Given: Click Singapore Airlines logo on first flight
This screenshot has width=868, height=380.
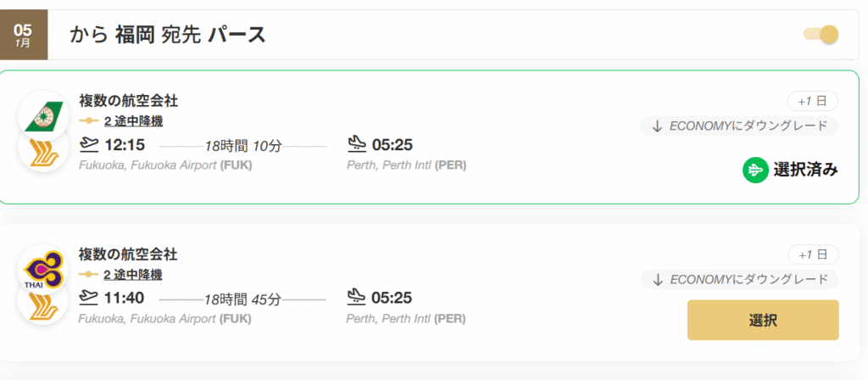Looking at the screenshot, I should [43, 149].
